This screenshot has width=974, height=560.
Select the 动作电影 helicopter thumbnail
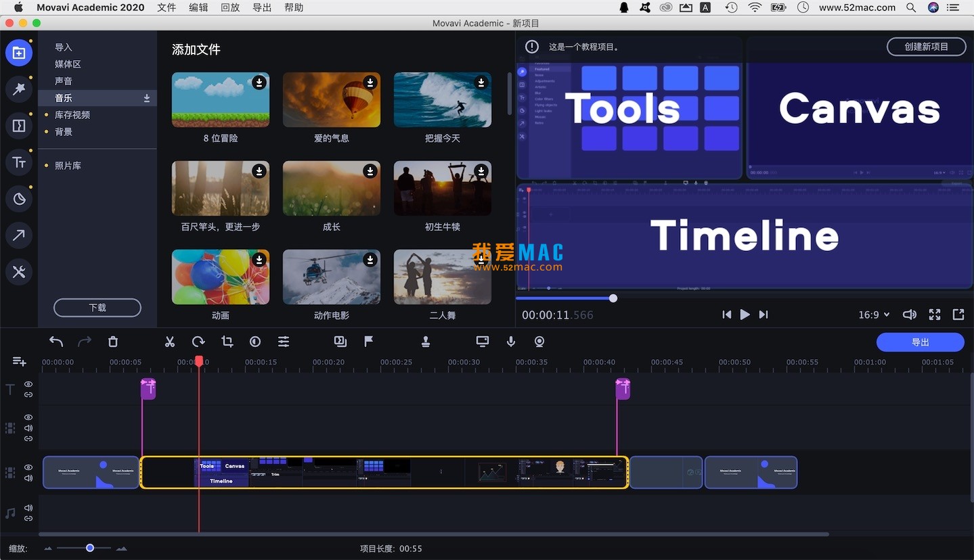coord(332,277)
